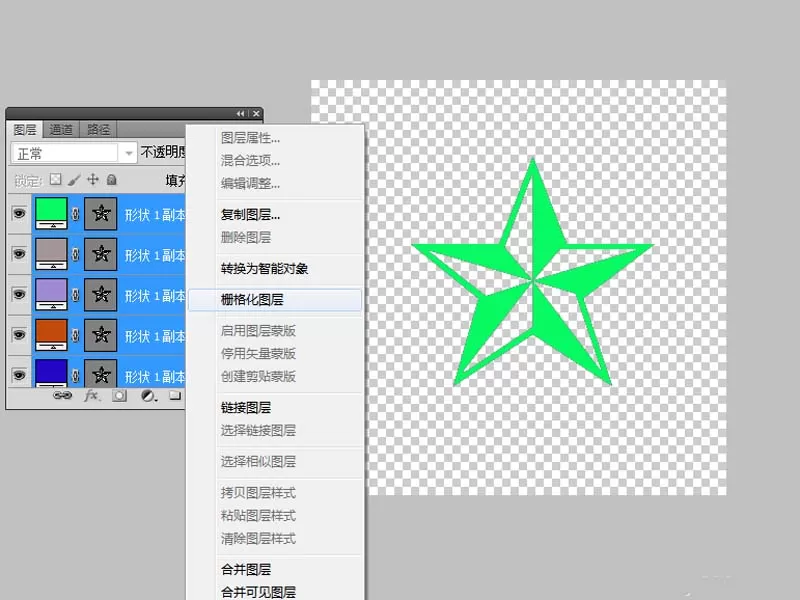Hide the orange shape layer via eye

click(x=19, y=335)
